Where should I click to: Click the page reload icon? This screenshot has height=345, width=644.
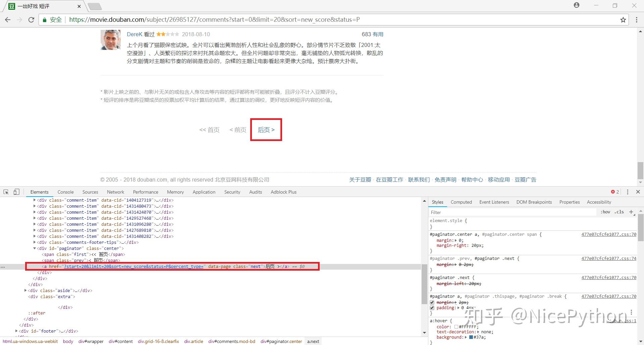click(31, 19)
